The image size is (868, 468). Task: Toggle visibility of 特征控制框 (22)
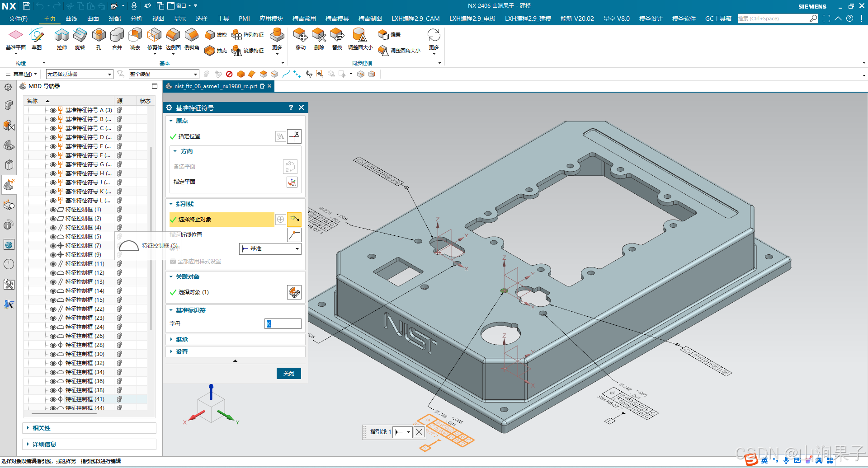coord(53,309)
